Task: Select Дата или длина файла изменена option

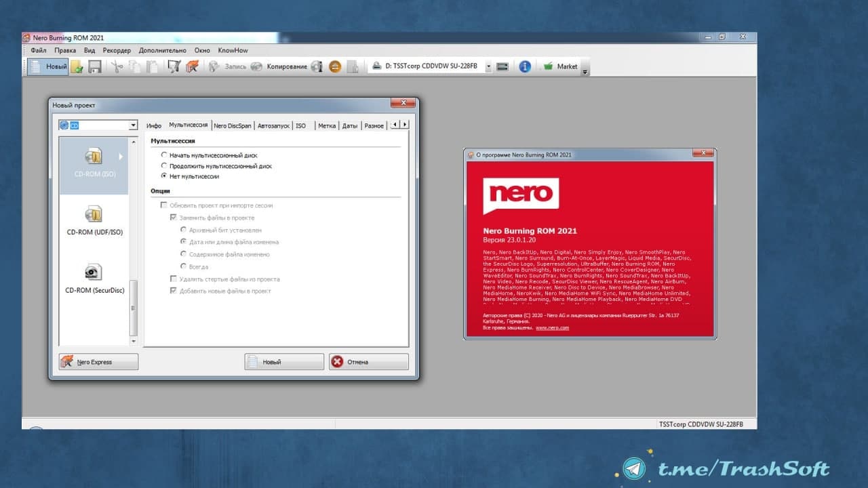Action: tap(183, 242)
